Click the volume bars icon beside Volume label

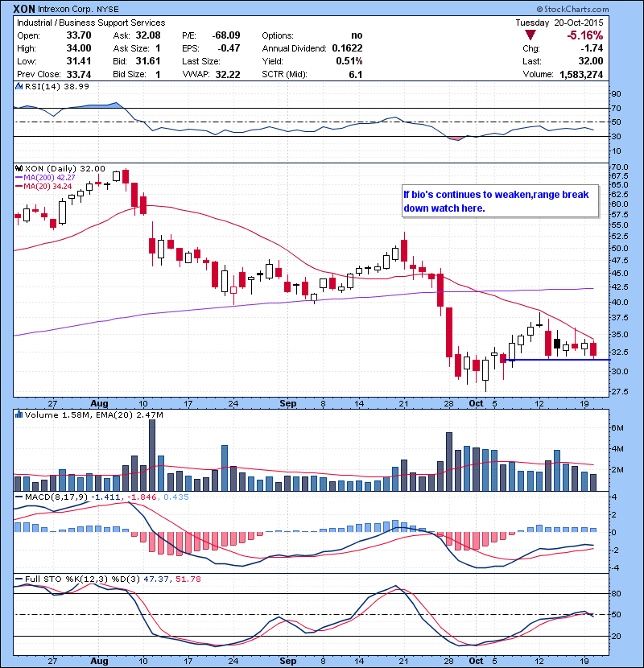click(x=19, y=414)
